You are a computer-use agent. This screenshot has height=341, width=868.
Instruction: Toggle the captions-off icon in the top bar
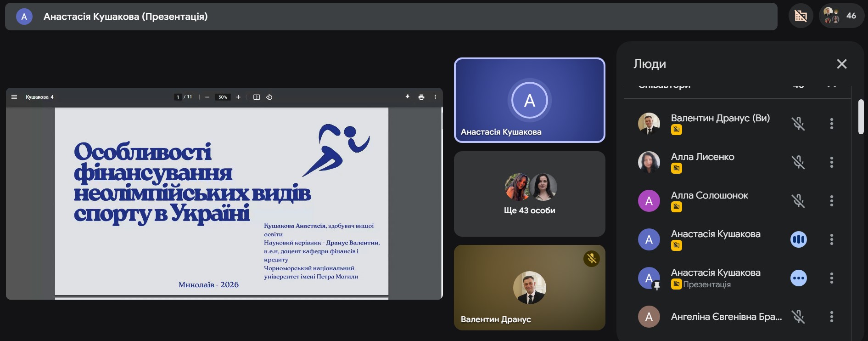click(x=801, y=16)
